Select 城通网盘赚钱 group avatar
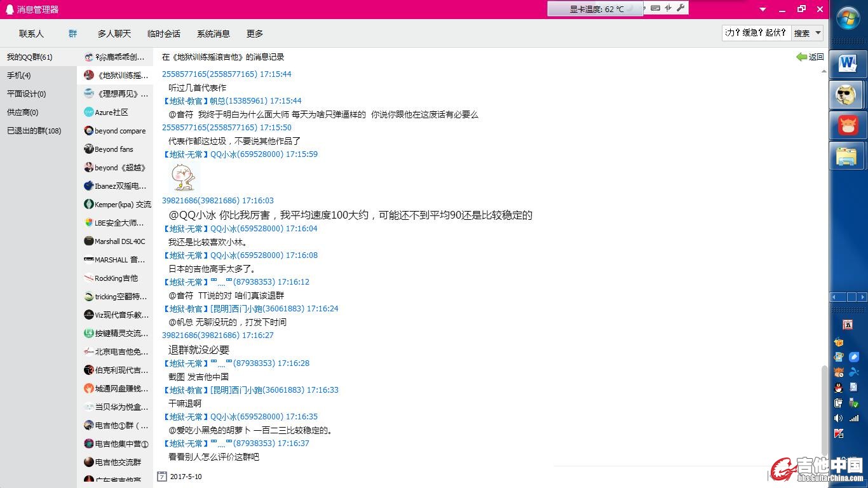The image size is (868, 488). click(x=89, y=388)
